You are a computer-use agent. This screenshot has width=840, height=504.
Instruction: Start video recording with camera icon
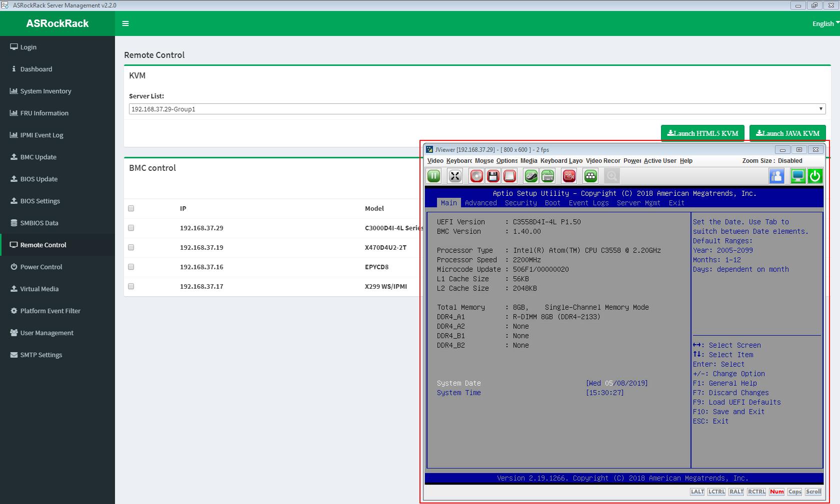(x=569, y=176)
